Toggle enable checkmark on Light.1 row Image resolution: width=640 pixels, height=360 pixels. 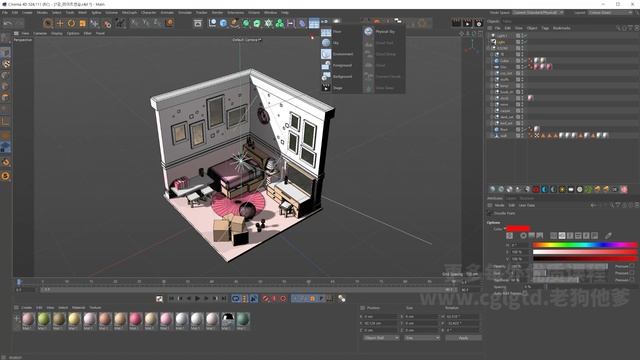click(x=526, y=36)
